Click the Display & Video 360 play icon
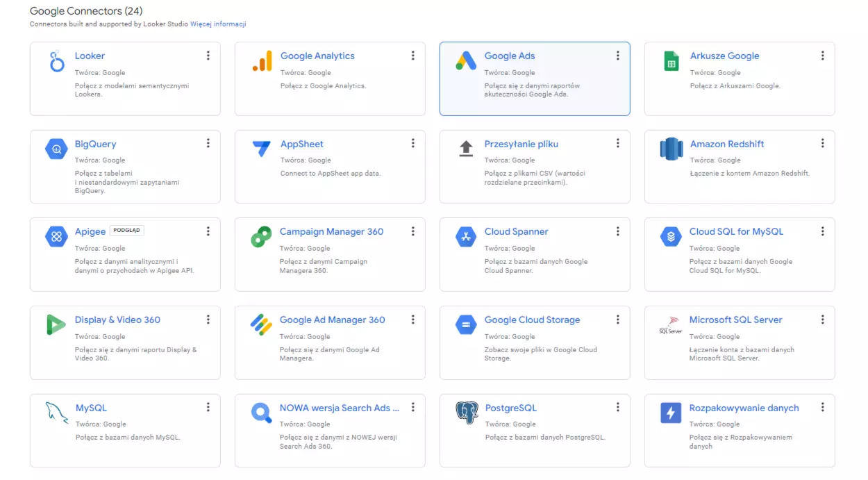Image resolution: width=868 pixels, height=480 pixels. point(56,324)
